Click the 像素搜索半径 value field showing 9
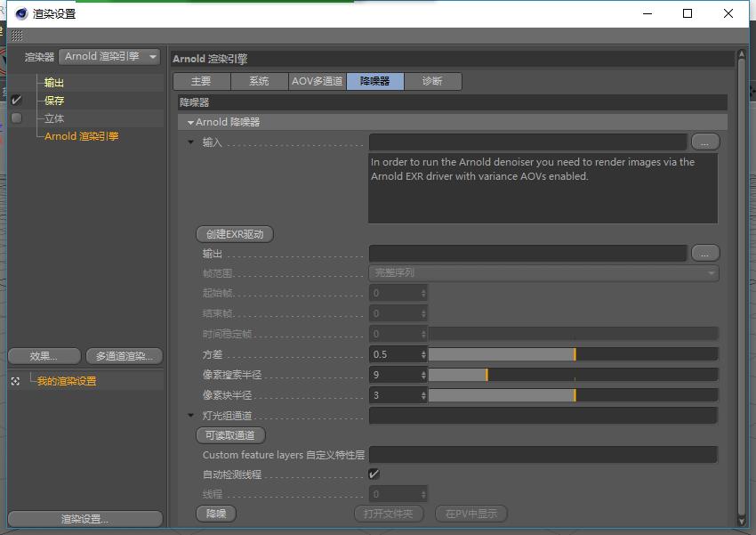756x535 pixels. tap(394, 375)
